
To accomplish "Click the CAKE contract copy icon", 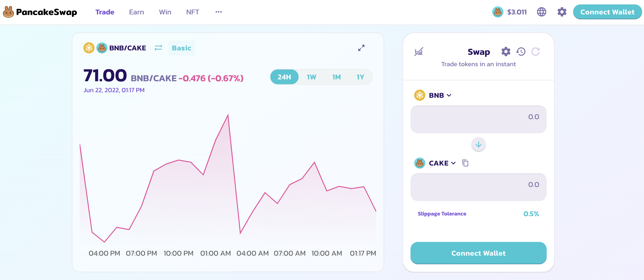I will (465, 163).
